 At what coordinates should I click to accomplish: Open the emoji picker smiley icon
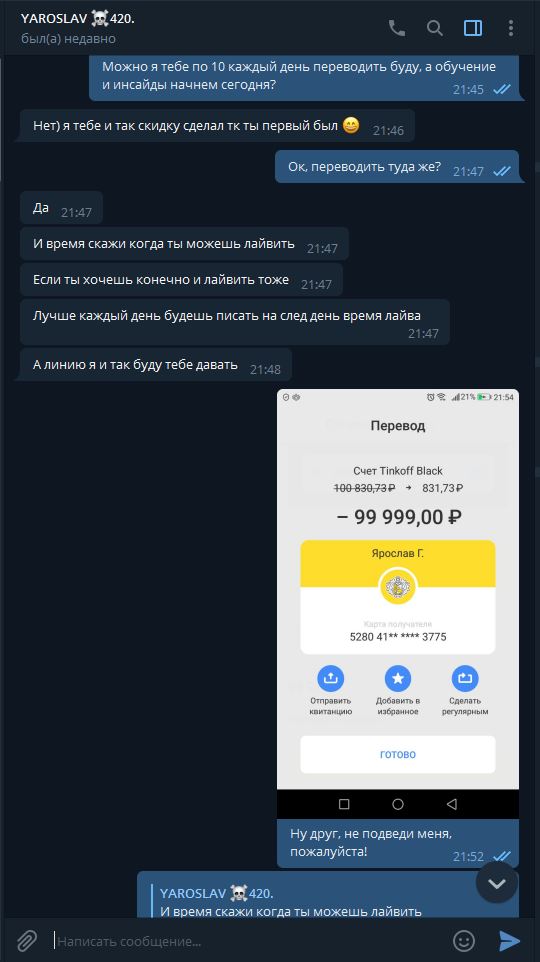click(x=464, y=941)
